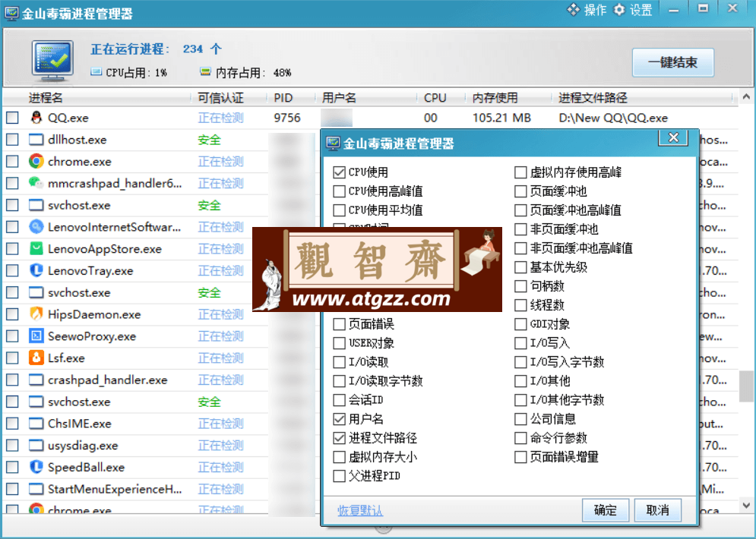Screen dimensions: 756x539
Task: Click the 确定 button
Action: point(606,510)
